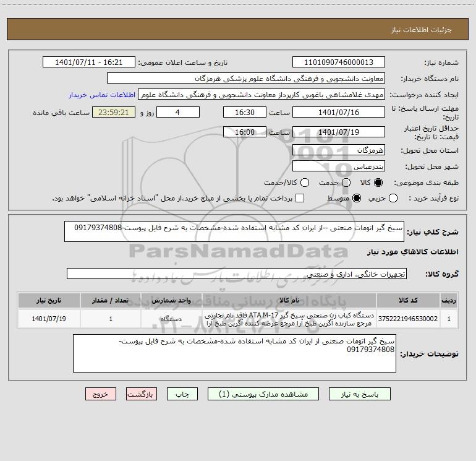Click the remaining time countdown 23:59:21
The image size is (476, 461).
coord(114,112)
